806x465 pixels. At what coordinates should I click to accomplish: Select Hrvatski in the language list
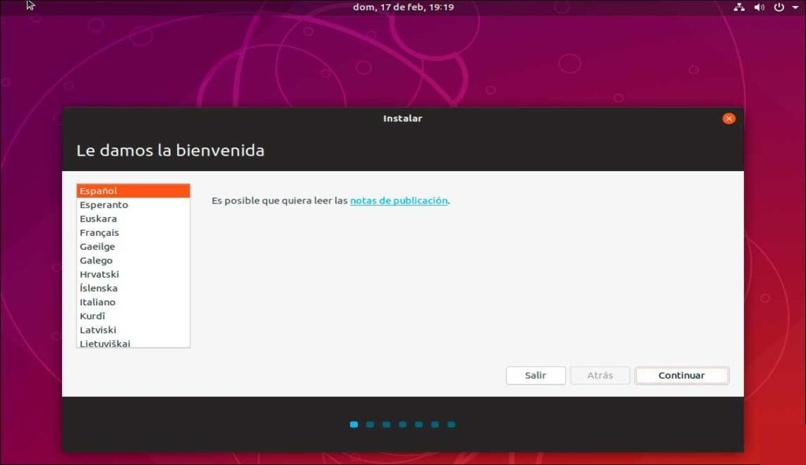[x=133, y=274]
